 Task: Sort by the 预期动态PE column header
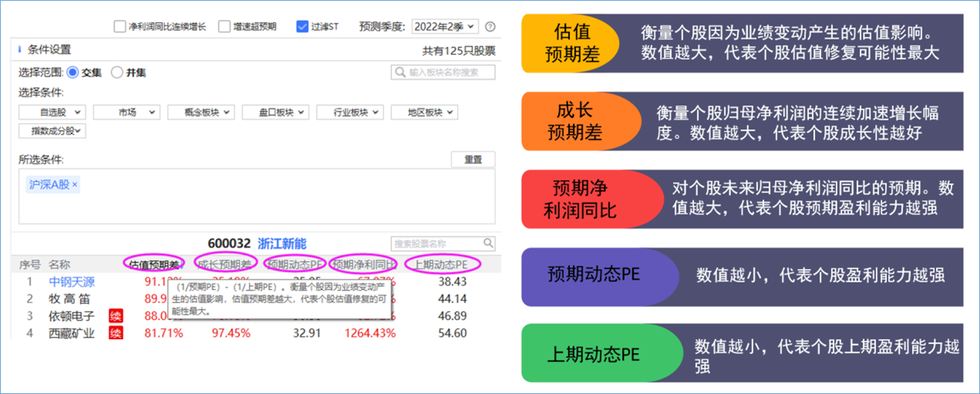pyautogui.click(x=296, y=264)
